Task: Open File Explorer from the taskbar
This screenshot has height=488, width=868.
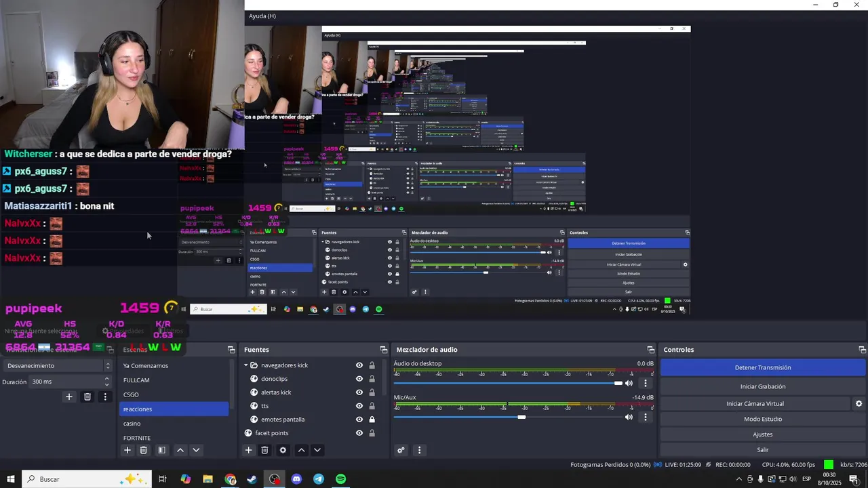Action: pos(208,479)
